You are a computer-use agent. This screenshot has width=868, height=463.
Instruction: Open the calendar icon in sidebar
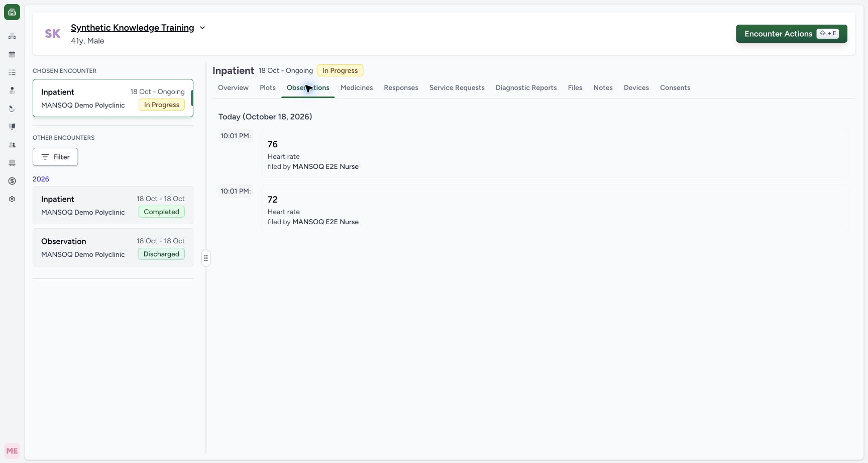pyautogui.click(x=12, y=54)
